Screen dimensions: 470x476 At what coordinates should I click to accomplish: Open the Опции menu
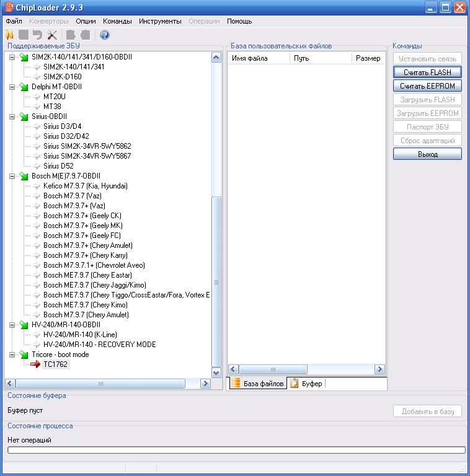(86, 21)
